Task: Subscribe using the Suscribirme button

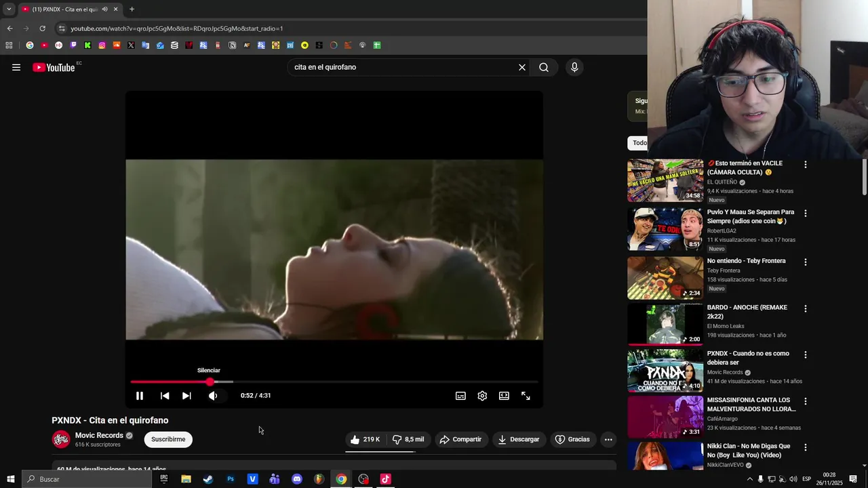Action: pyautogui.click(x=168, y=439)
